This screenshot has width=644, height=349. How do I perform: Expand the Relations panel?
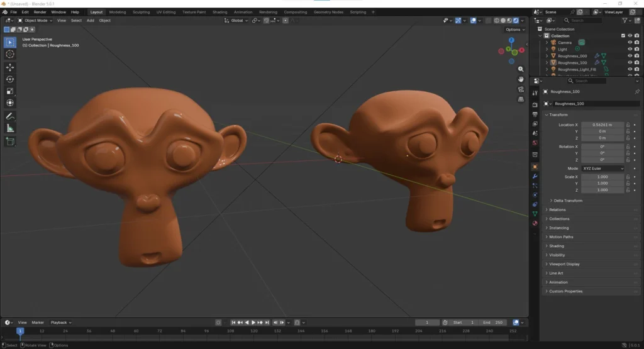pyautogui.click(x=557, y=210)
